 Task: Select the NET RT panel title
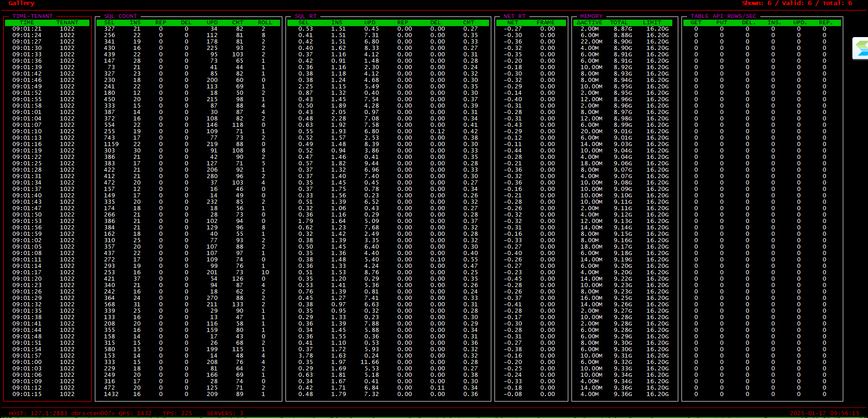[x=515, y=16]
